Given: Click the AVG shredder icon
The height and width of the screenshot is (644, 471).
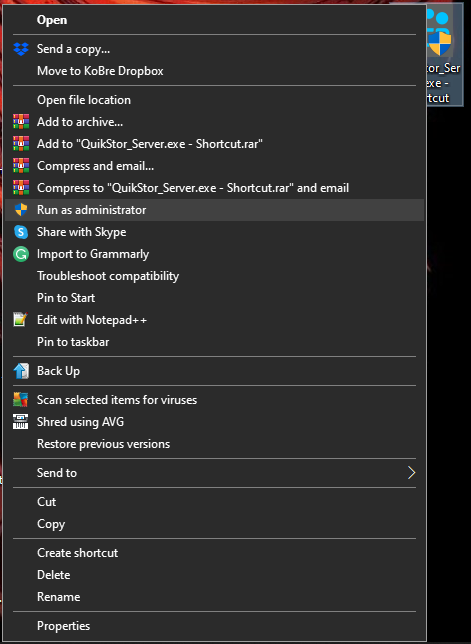Looking at the screenshot, I should 21,422.
